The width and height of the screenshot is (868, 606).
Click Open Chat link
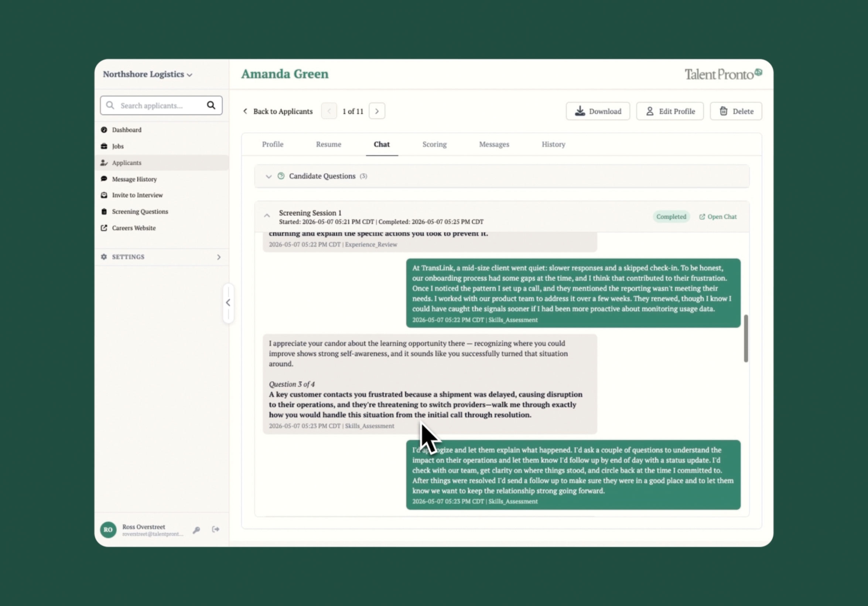tap(718, 217)
